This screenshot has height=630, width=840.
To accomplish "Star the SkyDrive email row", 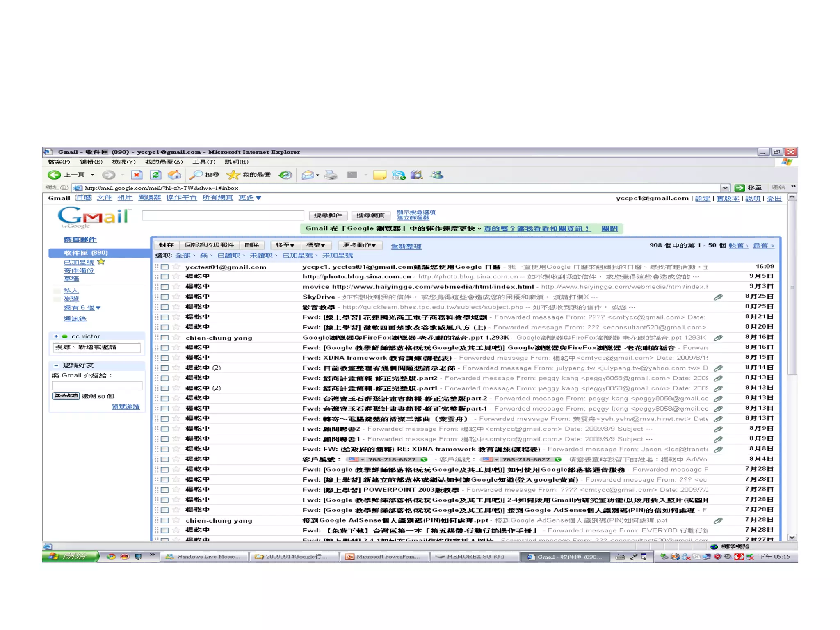I will click(176, 297).
